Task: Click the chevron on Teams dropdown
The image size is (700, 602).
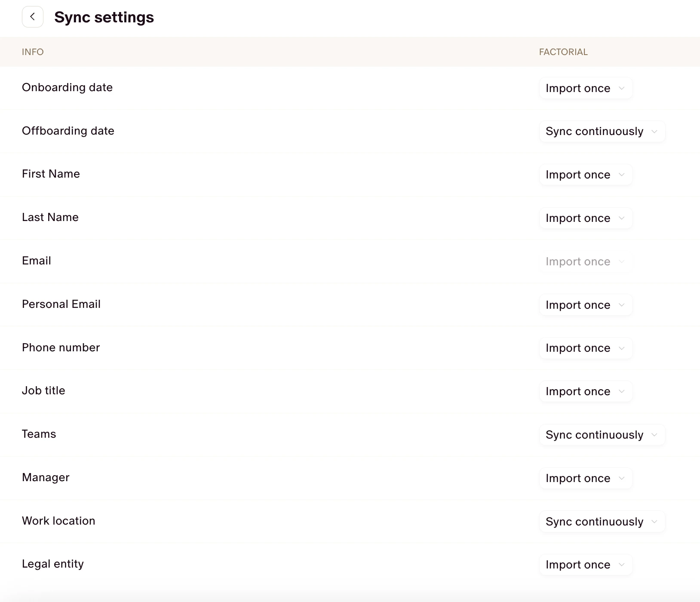Action: click(655, 435)
